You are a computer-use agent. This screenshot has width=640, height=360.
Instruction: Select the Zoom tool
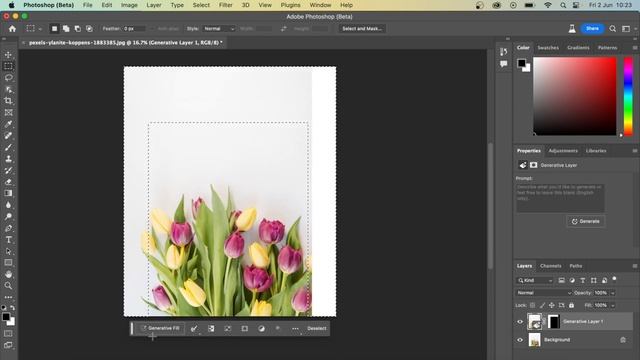tap(8, 286)
